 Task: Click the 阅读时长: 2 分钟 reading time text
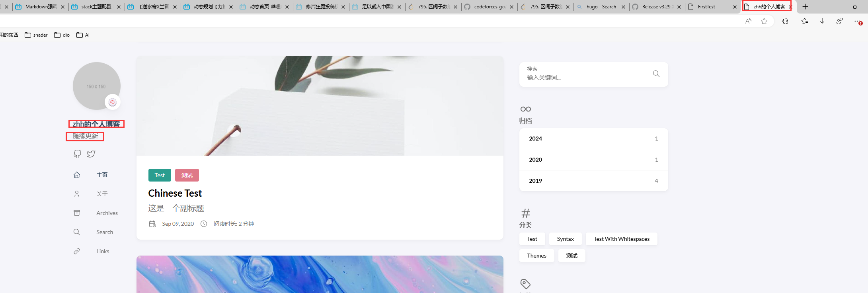tap(234, 224)
